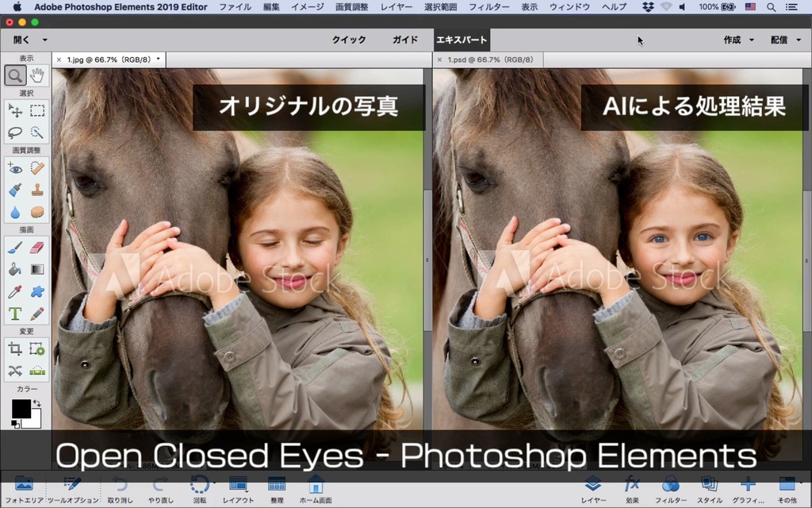Select the Rectangular Marquee tool
812x508 pixels.
[x=36, y=110]
